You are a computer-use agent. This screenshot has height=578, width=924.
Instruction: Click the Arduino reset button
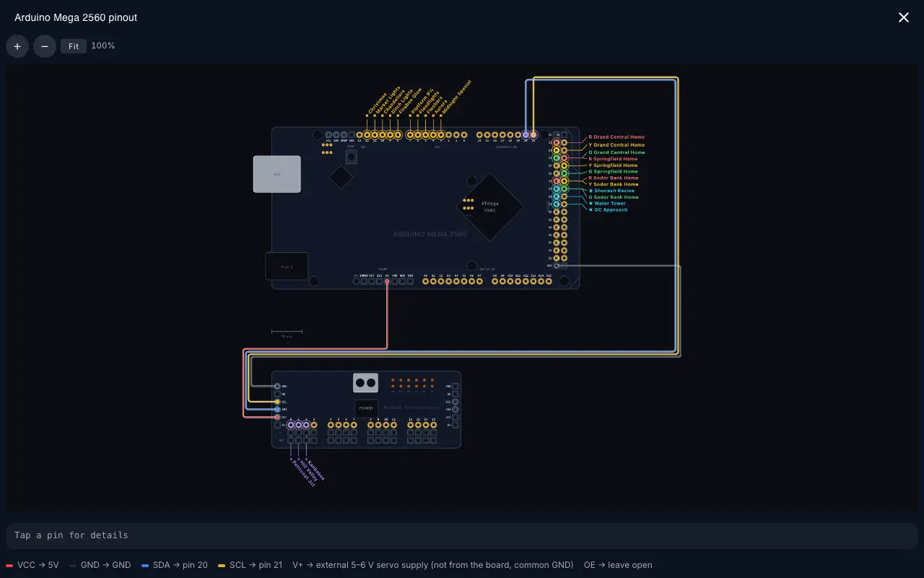pos(352,155)
